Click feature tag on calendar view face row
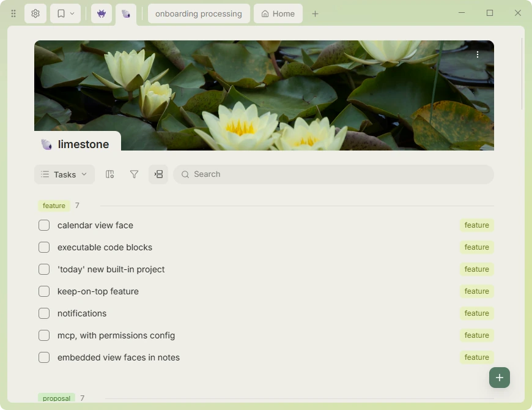Viewport: 532px width, 410px height. (x=477, y=225)
